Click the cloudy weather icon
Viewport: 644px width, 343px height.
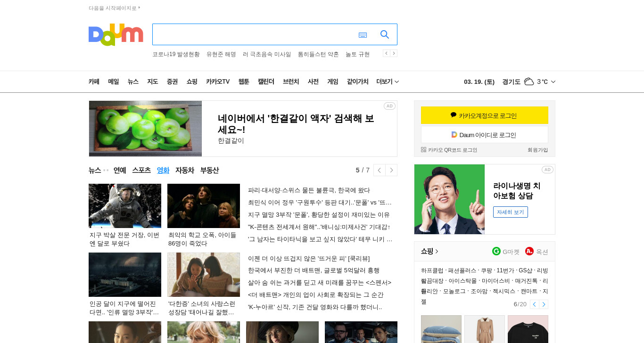(529, 82)
